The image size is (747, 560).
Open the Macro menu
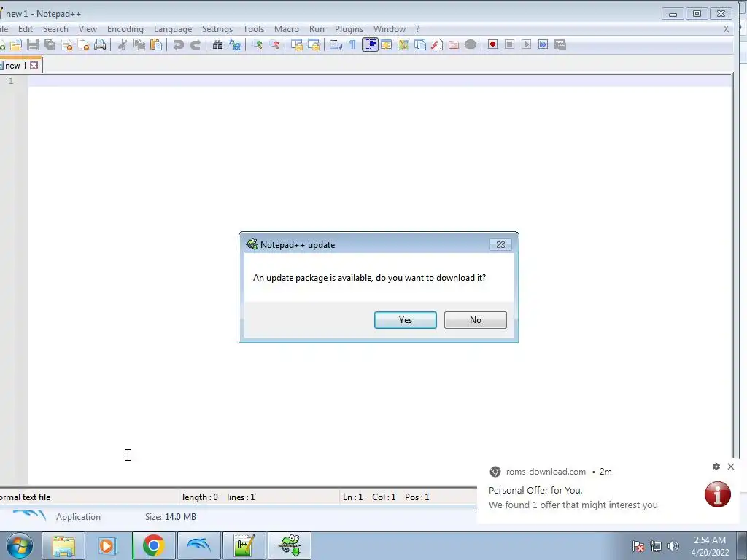pyautogui.click(x=287, y=29)
